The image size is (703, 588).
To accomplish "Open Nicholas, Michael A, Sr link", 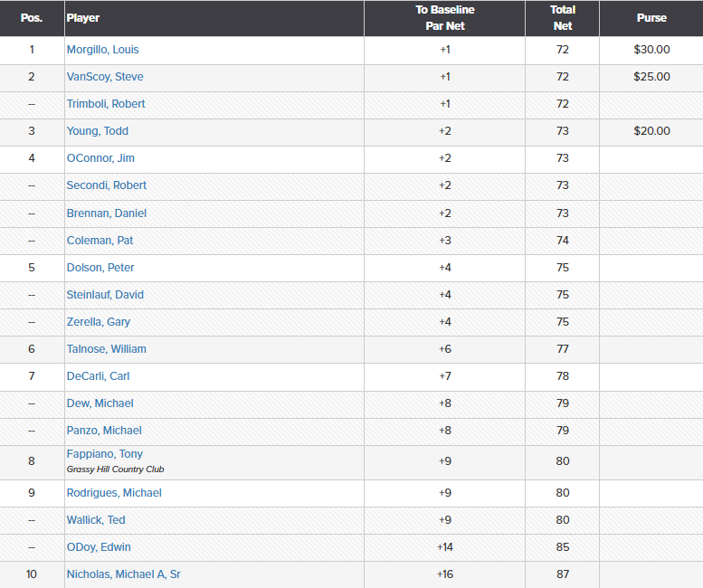I will pos(124,574).
